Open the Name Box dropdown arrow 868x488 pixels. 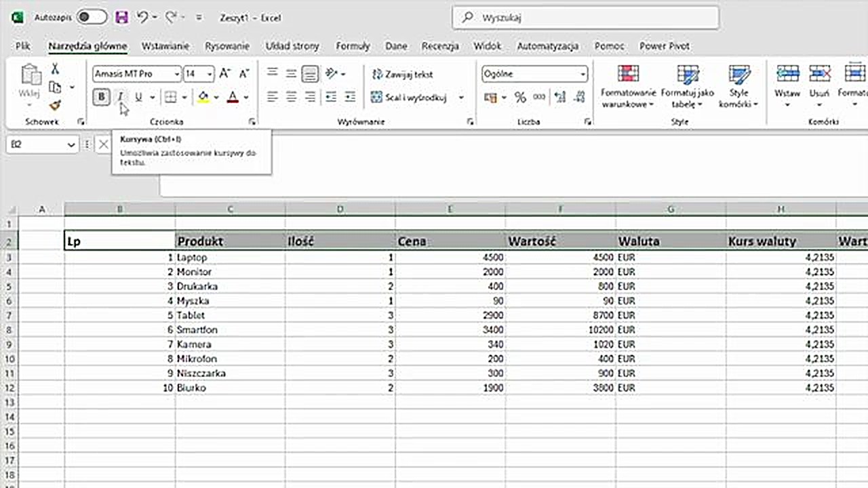coord(72,144)
